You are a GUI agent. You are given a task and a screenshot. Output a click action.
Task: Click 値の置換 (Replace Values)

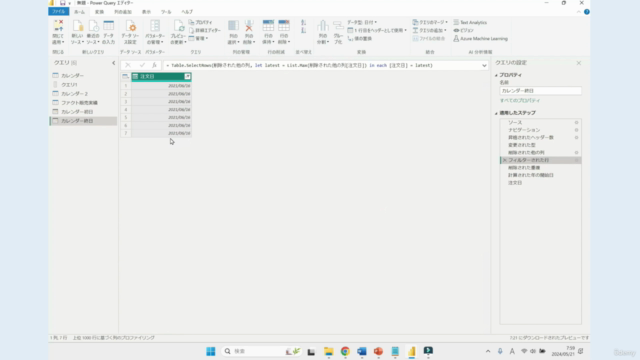tap(360, 38)
